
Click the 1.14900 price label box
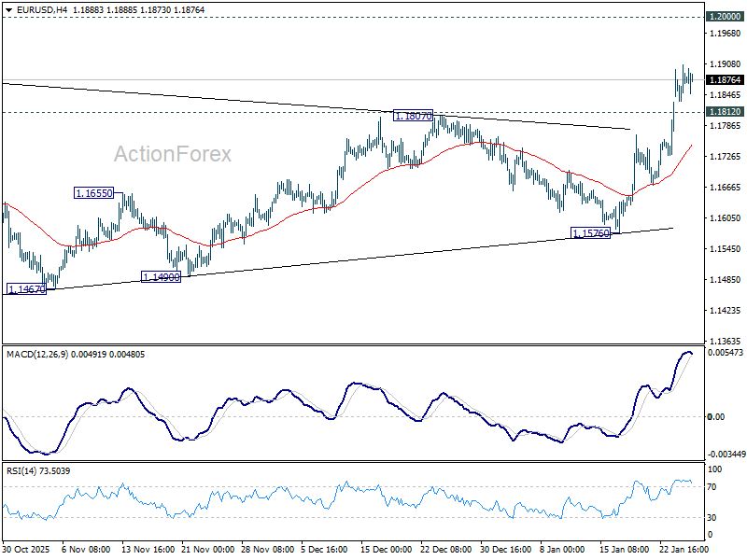pyautogui.click(x=161, y=276)
